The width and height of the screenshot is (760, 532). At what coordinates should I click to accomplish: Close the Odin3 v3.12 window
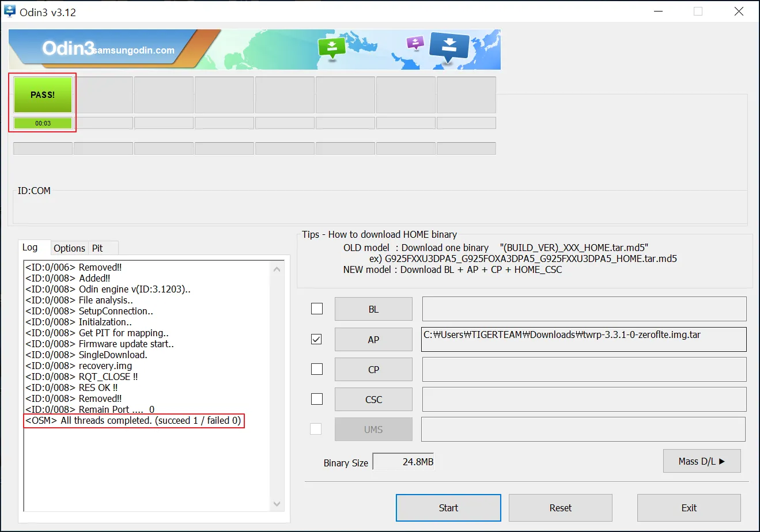click(739, 12)
